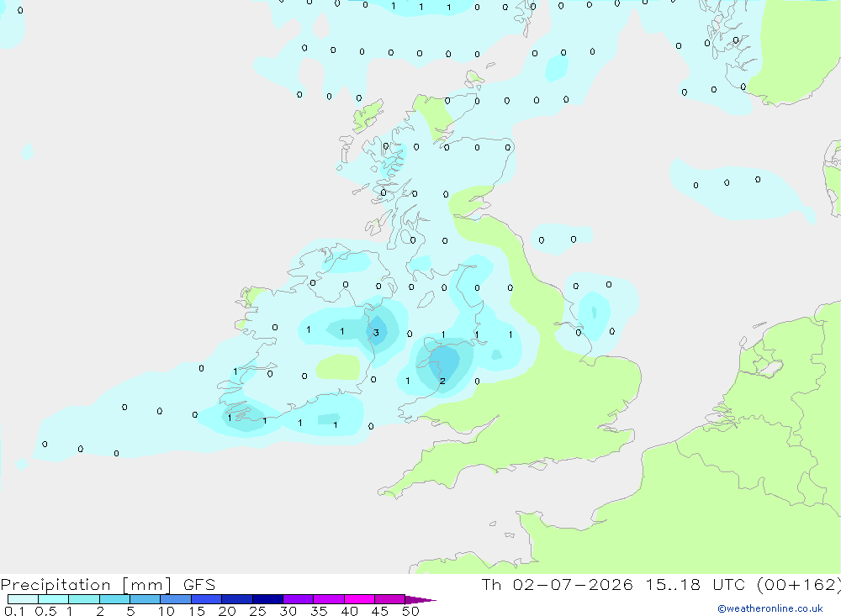841x616 pixels.
Task: Click the 5–10 mm legend color box
Action: tap(145, 599)
